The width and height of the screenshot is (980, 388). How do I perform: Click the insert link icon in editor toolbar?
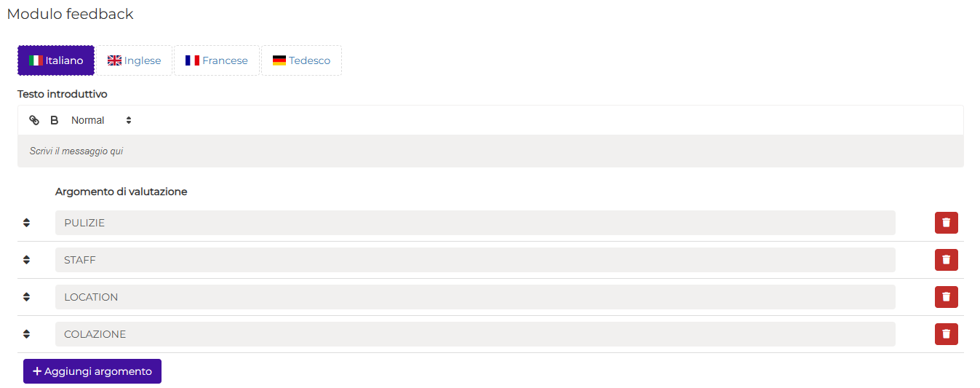34,120
